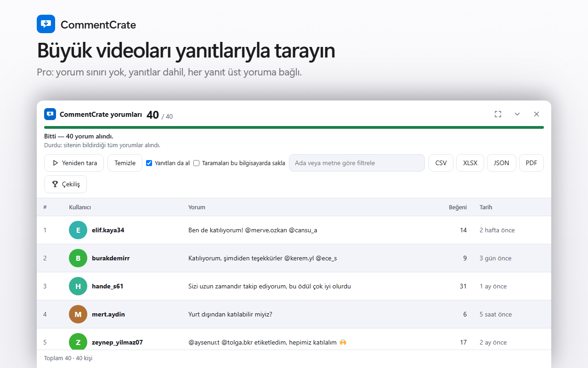Select username mert.aydin

point(108,314)
